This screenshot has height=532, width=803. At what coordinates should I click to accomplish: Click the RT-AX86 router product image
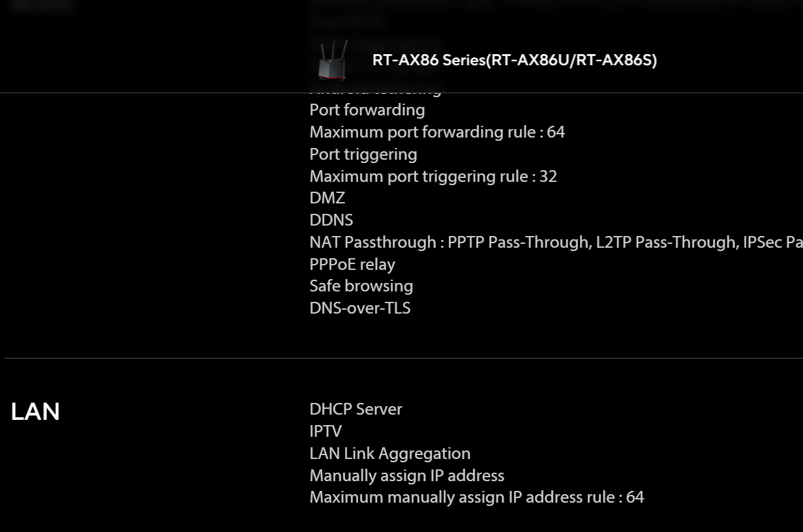[333, 61]
